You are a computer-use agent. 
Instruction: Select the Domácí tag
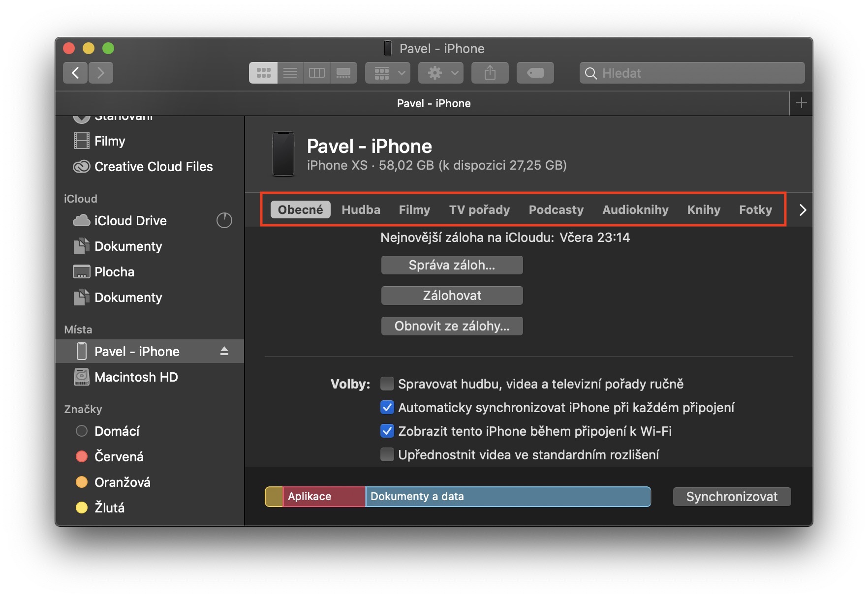(x=150, y=431)
